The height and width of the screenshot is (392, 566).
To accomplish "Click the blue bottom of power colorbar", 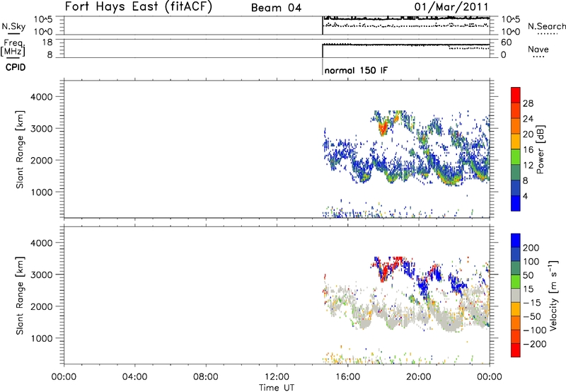I will tap(516, 203).
